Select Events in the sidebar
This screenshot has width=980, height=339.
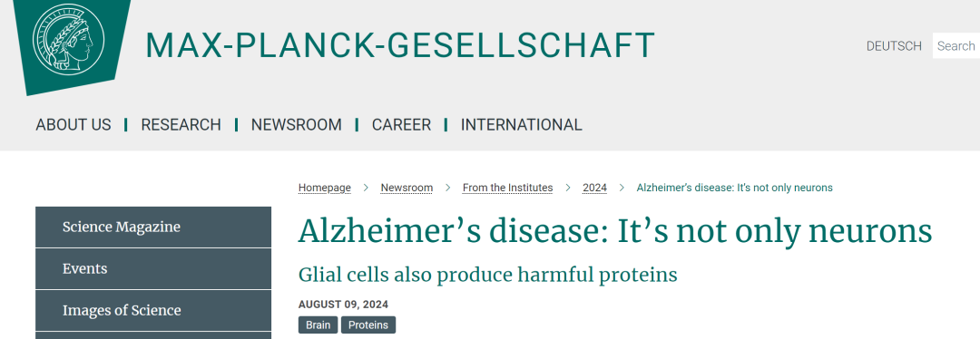click(153, 269)
